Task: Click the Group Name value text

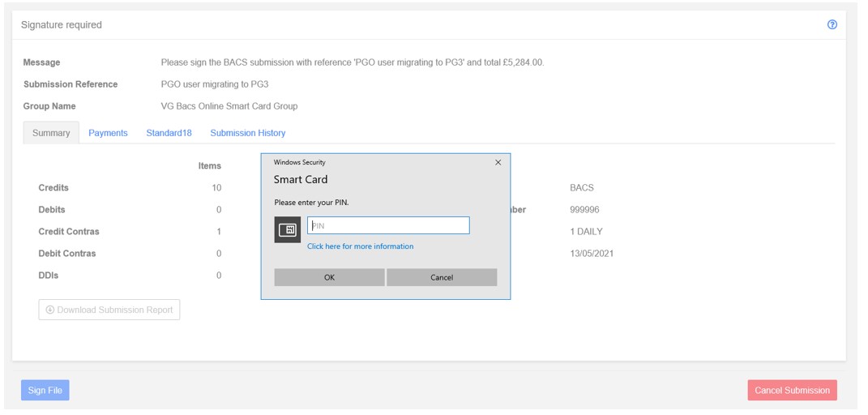Action: (x=229, y=106)
